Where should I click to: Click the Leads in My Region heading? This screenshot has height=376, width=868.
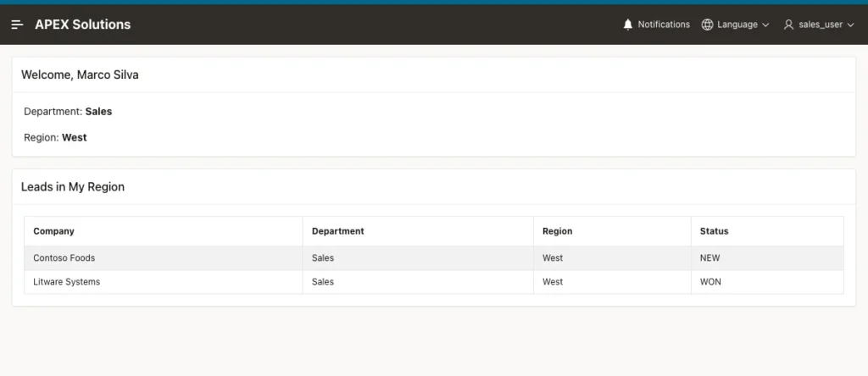pos(73,187)
